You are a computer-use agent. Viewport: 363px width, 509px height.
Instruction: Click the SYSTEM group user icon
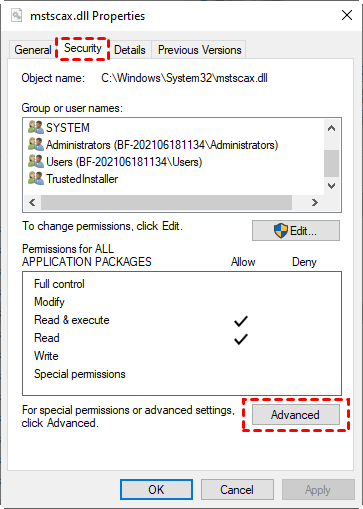pyautogui.click(x=36, y=127)
